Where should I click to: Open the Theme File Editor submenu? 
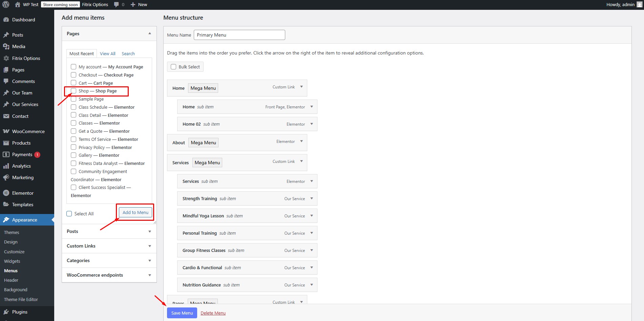click(x=21, y=299)
